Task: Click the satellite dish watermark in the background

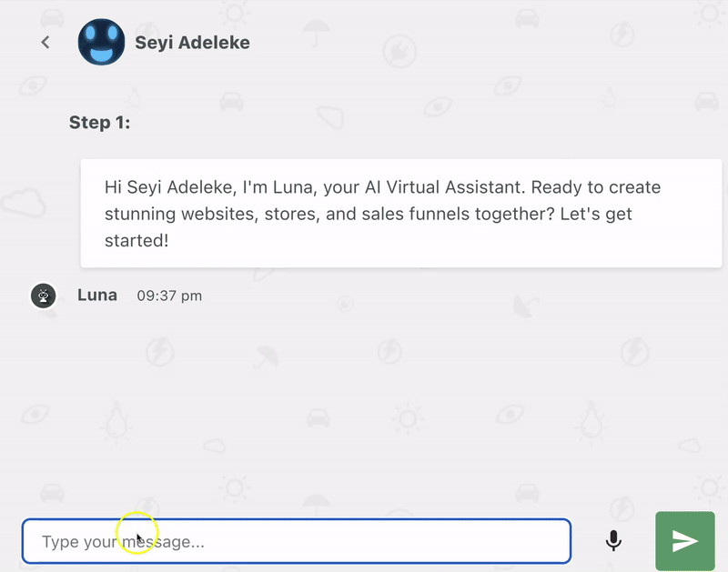Action: point(526,306)
